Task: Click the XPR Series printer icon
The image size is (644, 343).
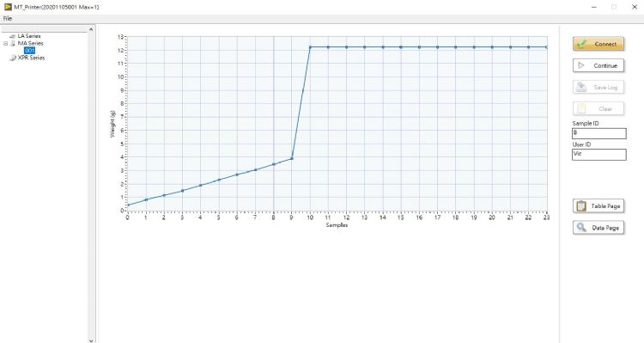Action: click(x=12, y=58)
